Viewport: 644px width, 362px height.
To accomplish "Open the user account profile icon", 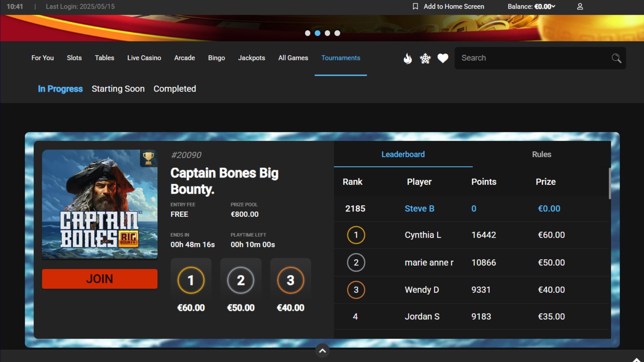I will pyautogui.click(x=580, y=6).
